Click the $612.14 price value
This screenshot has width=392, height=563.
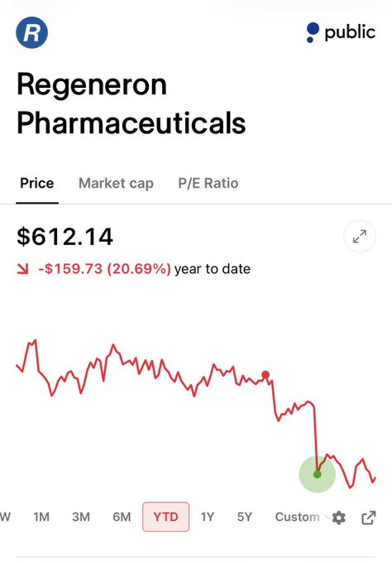[65, 237]
